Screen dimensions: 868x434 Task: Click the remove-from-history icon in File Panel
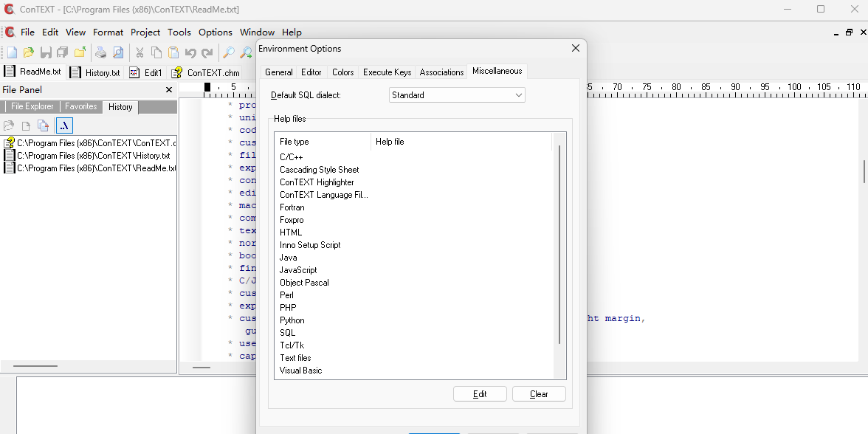(43, 125)
